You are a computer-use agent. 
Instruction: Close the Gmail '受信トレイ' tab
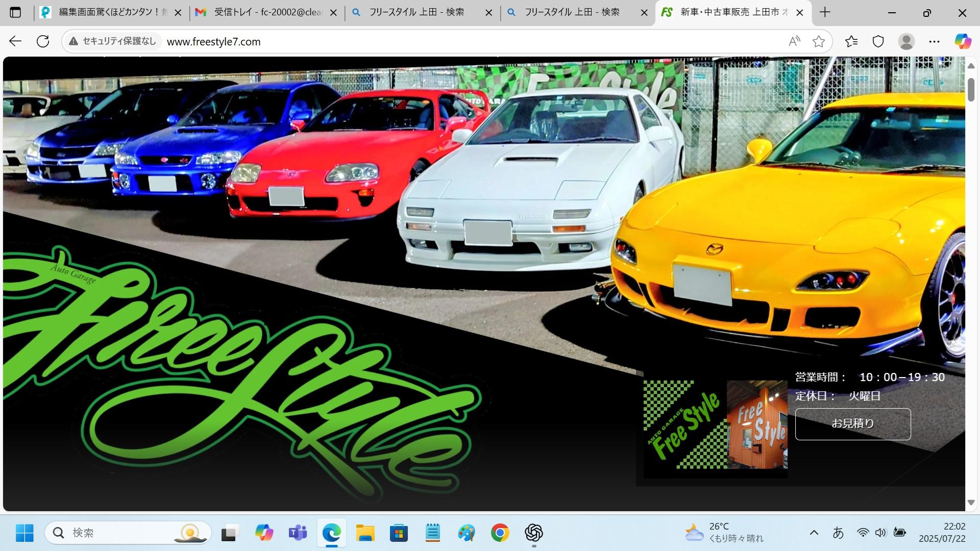(x=333, y=13)
